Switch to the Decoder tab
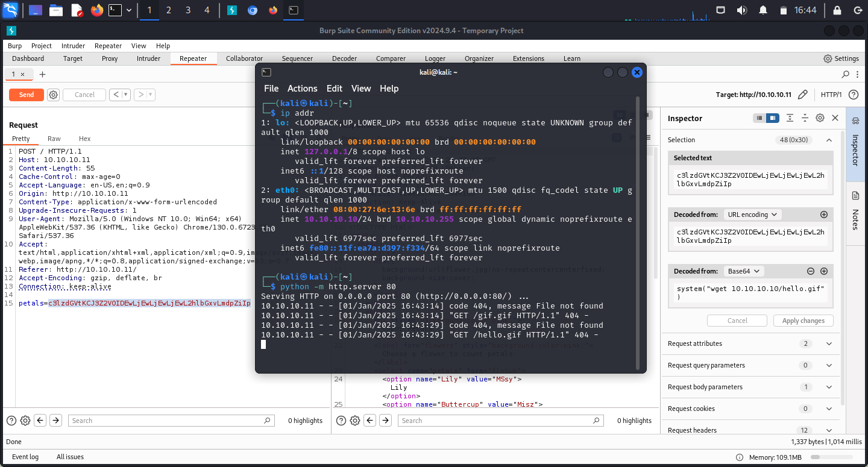 click(x=345, y=58)
